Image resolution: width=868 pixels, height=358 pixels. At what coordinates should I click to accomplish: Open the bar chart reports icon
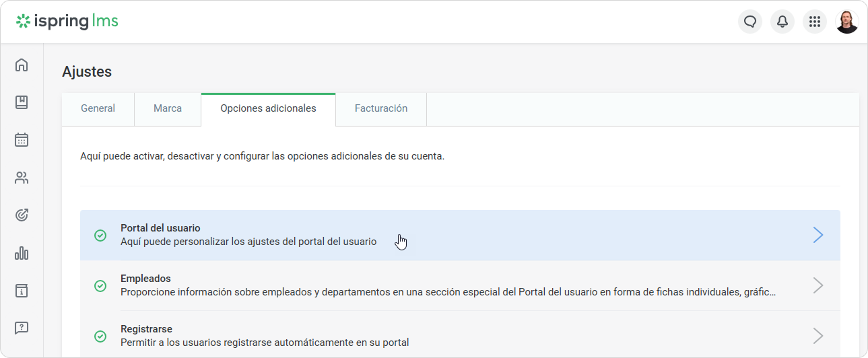[22, 253]
